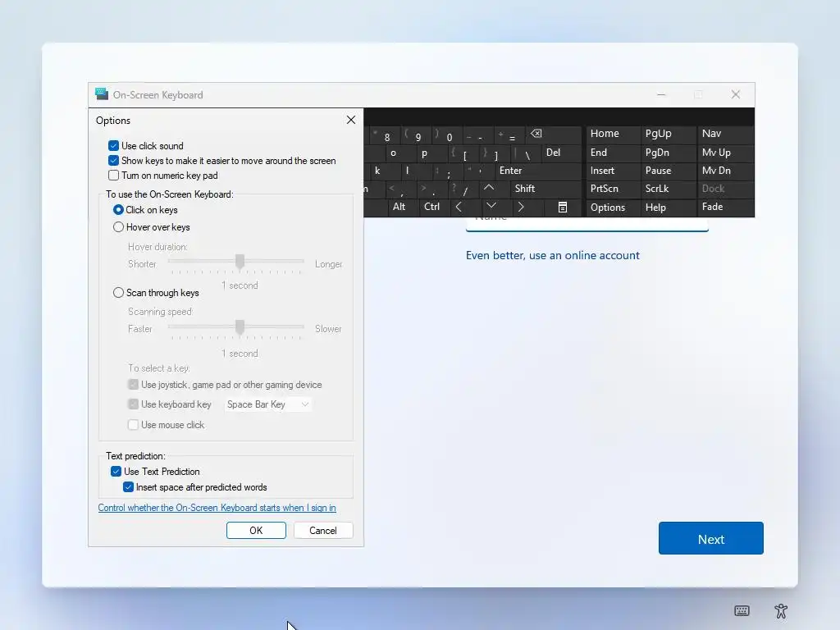840x630 pixels.
Task: Click the Enter key on keyboard
Action: 537,171
